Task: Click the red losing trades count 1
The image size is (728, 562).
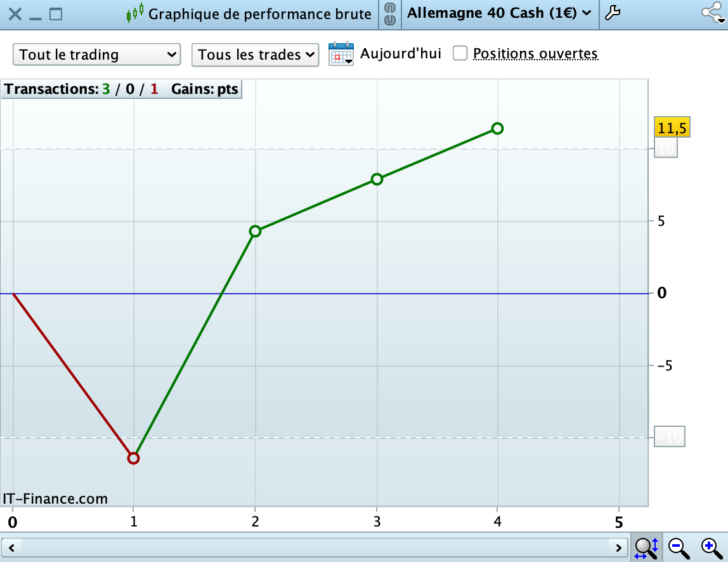Action: coord(154,89)
